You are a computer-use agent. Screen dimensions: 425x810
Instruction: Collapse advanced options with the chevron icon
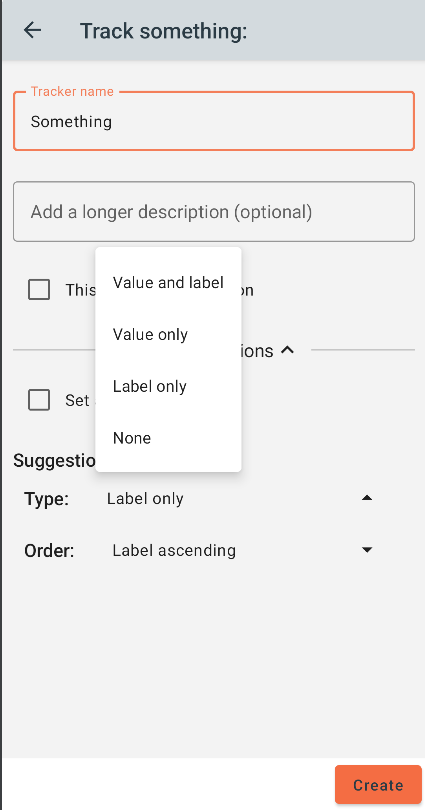(x=287, y=350)
